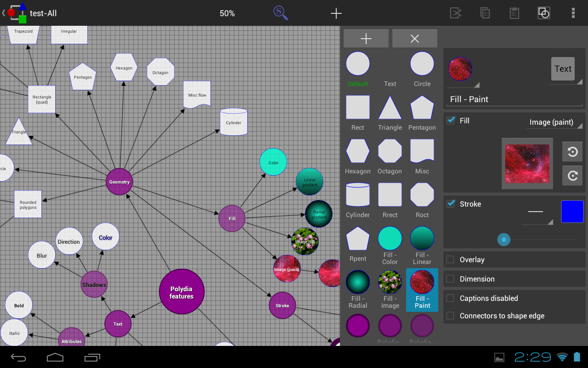Open the Image (paint) fill type dropdown
This screenshot has height=368, width=588.
[554, 122]
